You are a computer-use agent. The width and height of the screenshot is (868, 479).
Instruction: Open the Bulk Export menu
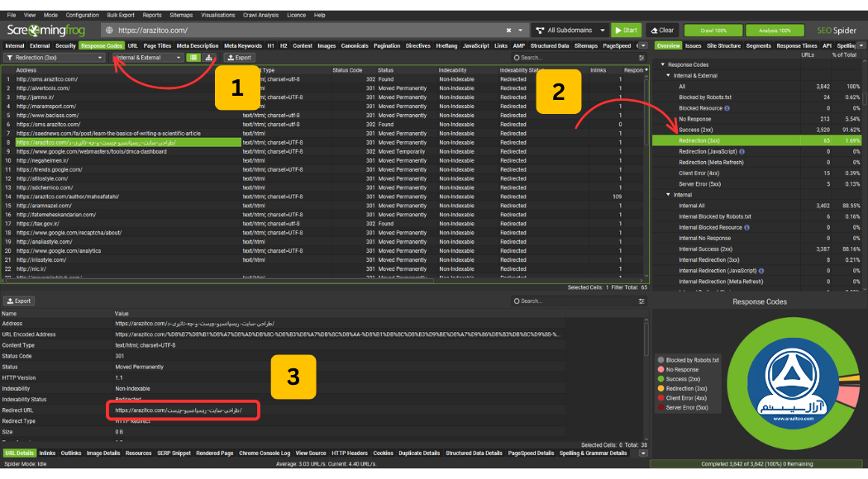click(121, 16)
